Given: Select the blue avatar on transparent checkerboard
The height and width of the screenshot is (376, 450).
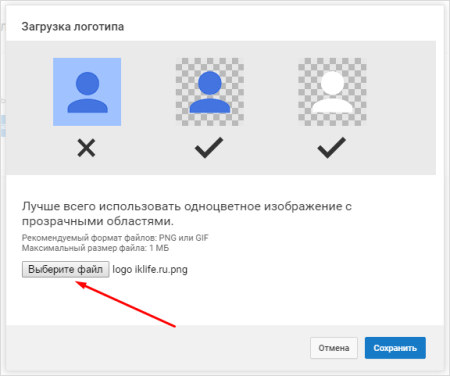Looking at the screenshot, I should [210, 92].
